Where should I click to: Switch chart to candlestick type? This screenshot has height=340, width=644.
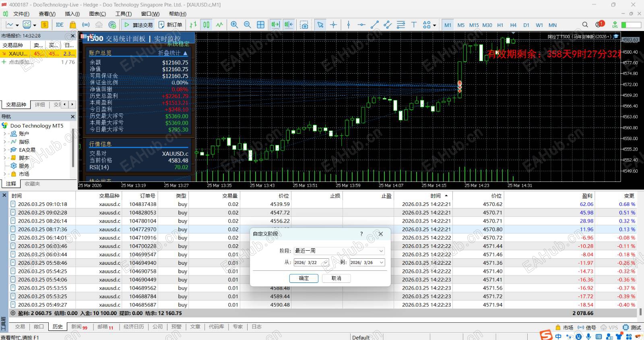click(x=206, y=25)
